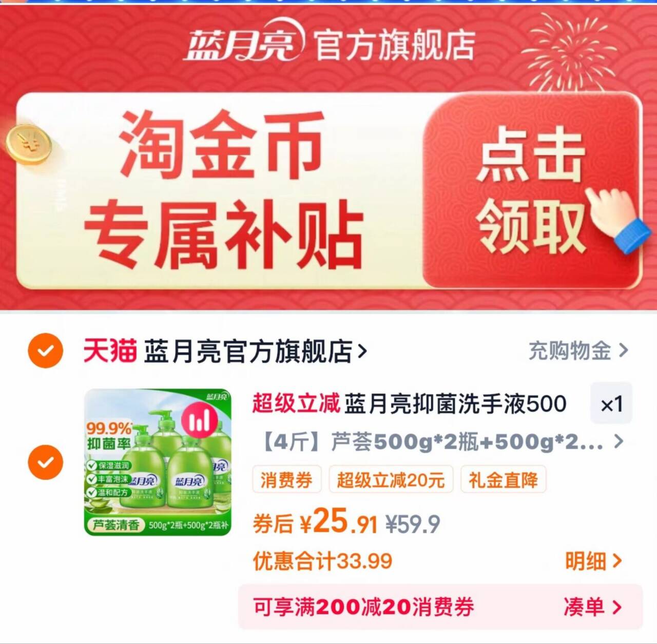The width and height of the screenshot is (657, 644).
Task: Select the 超级立减20元 tag
Action: point(391,480)
